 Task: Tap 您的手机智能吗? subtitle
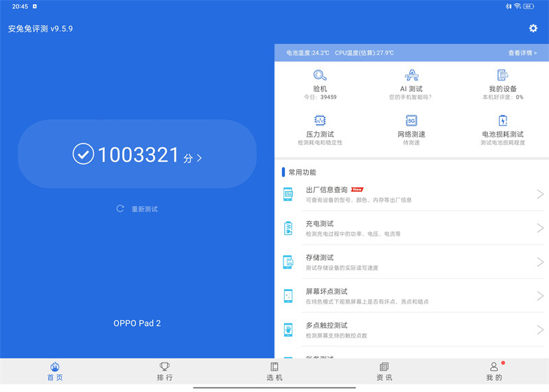[410, 97]
